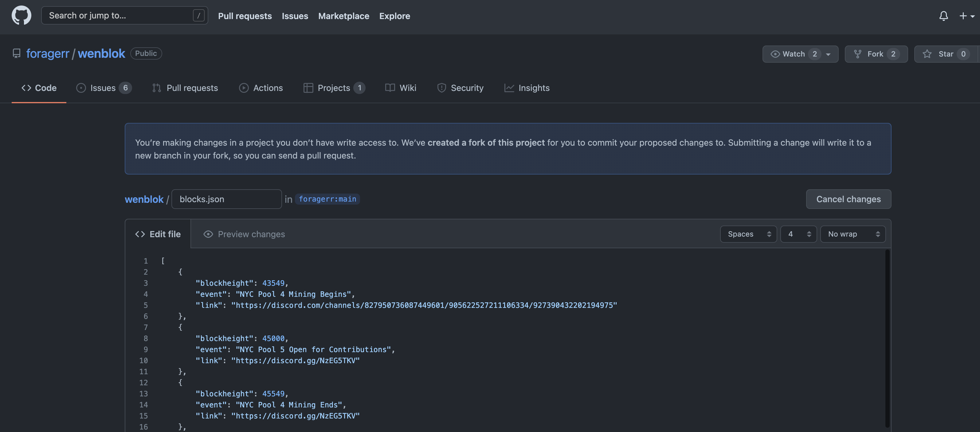Open Pull requests in top navigation

pyautogui.click(x=245, y=16)
